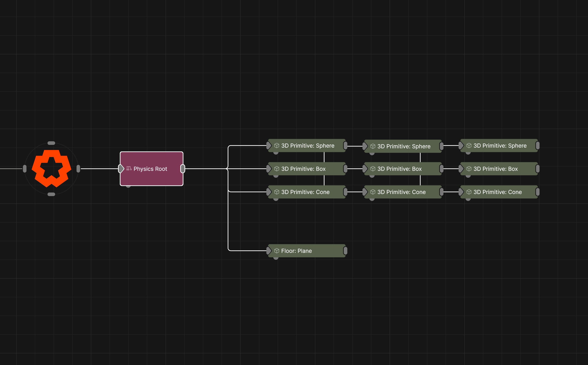
Task: Click right output port of root node
Action: pyautogui.click(x=78, y=169)
